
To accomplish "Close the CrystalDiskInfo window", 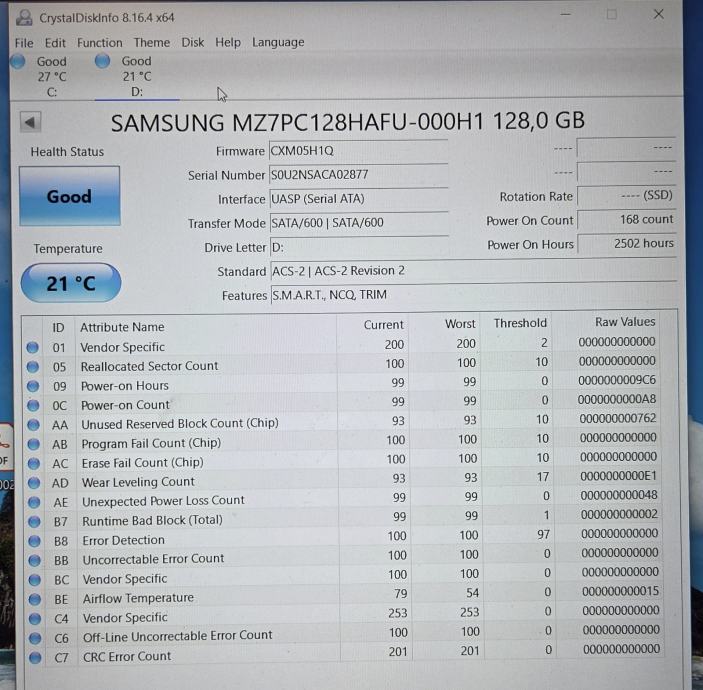I will (x=658, y=14).
